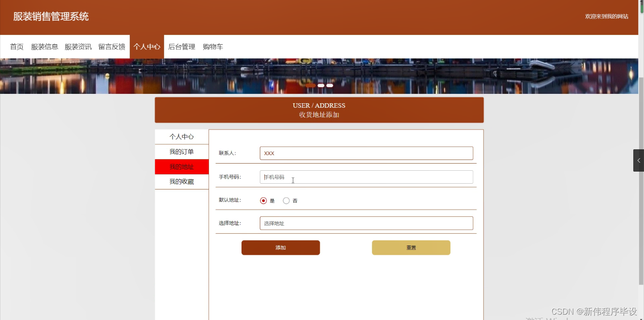Select the 否 radio button for default address

click(286, 200)
